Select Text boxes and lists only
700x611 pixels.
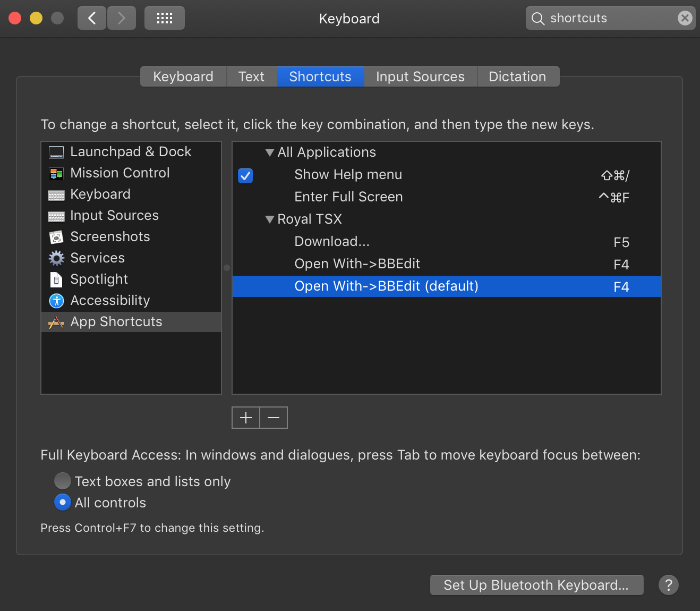pos(63,481)
